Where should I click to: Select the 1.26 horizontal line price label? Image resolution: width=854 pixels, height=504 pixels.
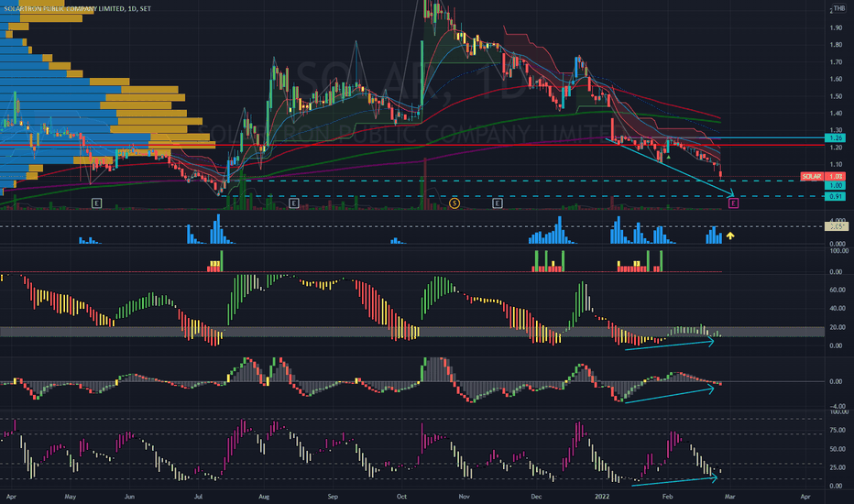click(x=836, y=138)
